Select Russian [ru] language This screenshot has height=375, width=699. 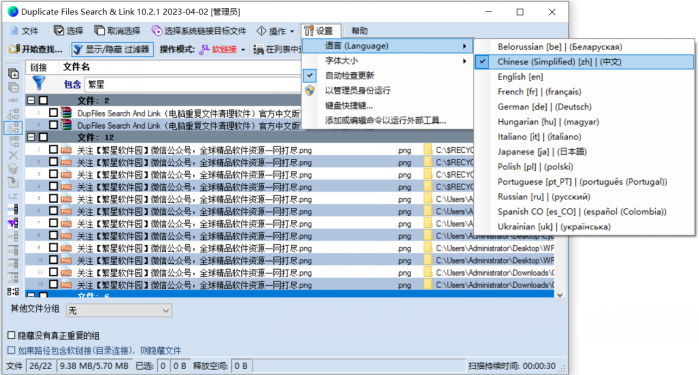coord(584,197)
